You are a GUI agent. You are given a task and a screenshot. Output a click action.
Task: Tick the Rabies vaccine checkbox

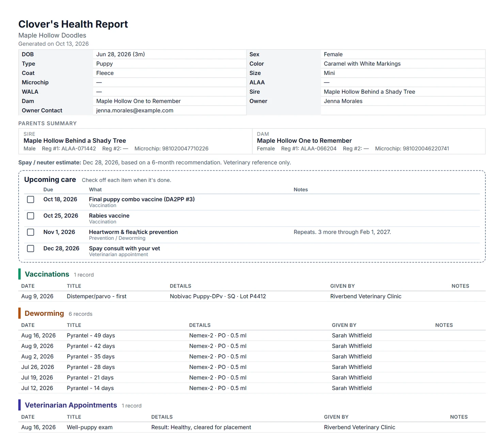pyautogui.click(x=31, y=216)
